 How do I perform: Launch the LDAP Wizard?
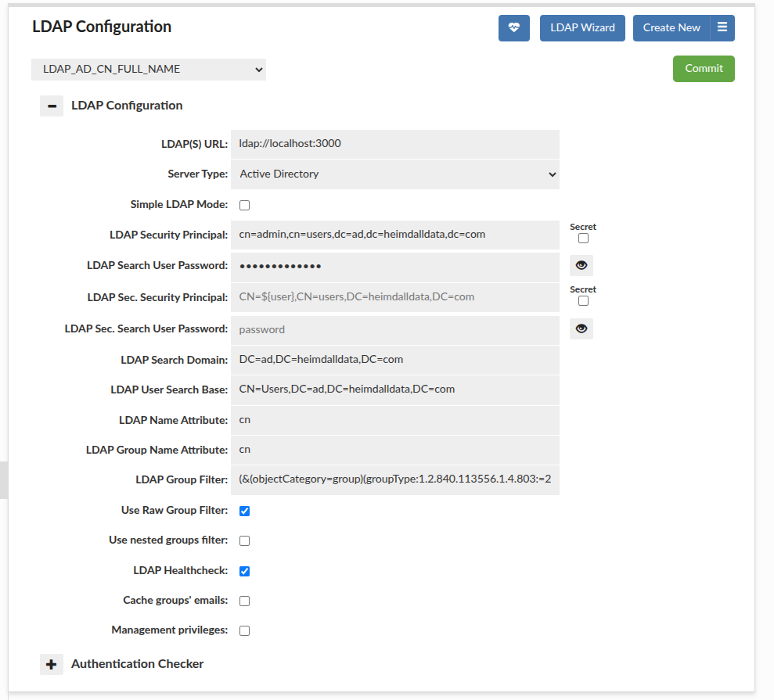pyautogui.click(x=582, y=27)
